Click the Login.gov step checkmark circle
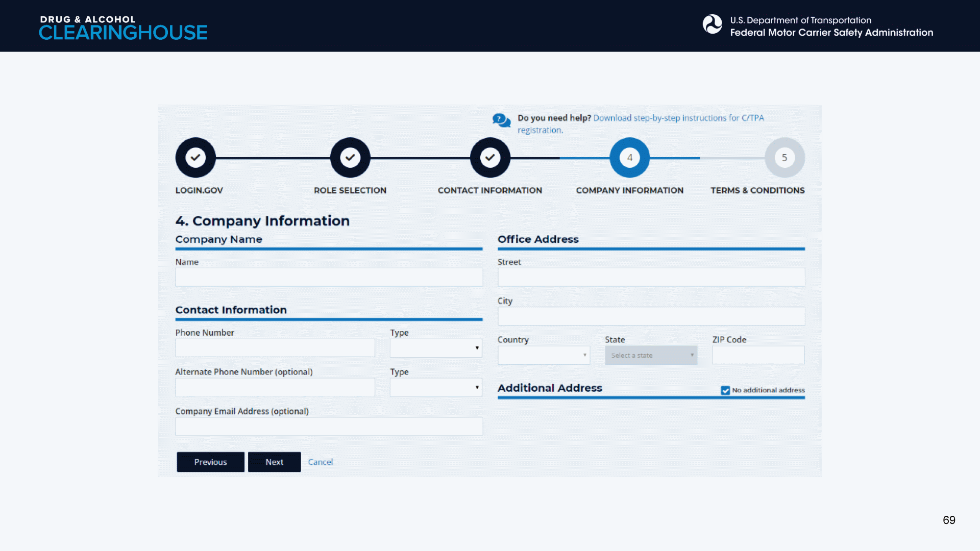This screenshot has height=551, width=980. 195,158
